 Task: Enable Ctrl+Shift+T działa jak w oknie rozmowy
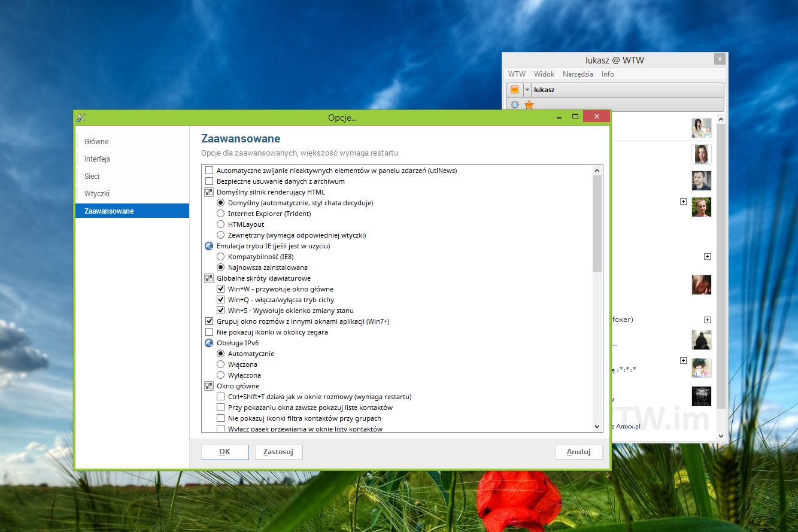pyautogui.click(x=220, y=397)
